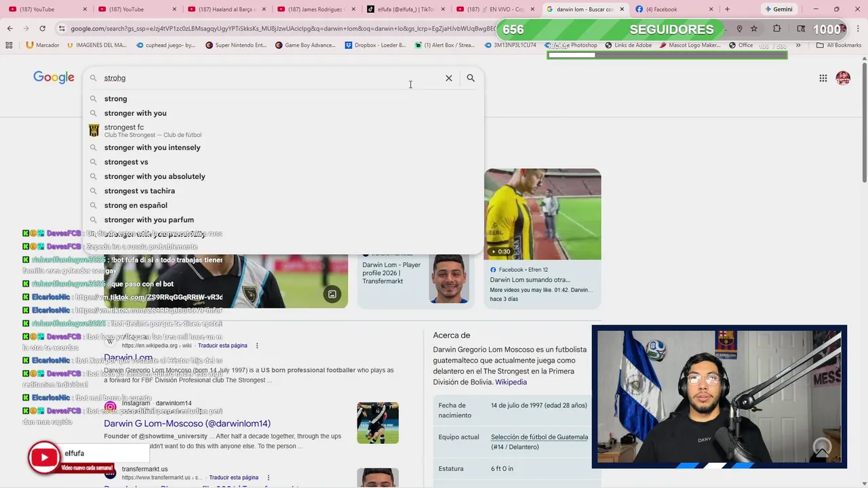Click the site info icon in address bar
Viewport: 868px width, 488px height.
[x=62, y=28]
